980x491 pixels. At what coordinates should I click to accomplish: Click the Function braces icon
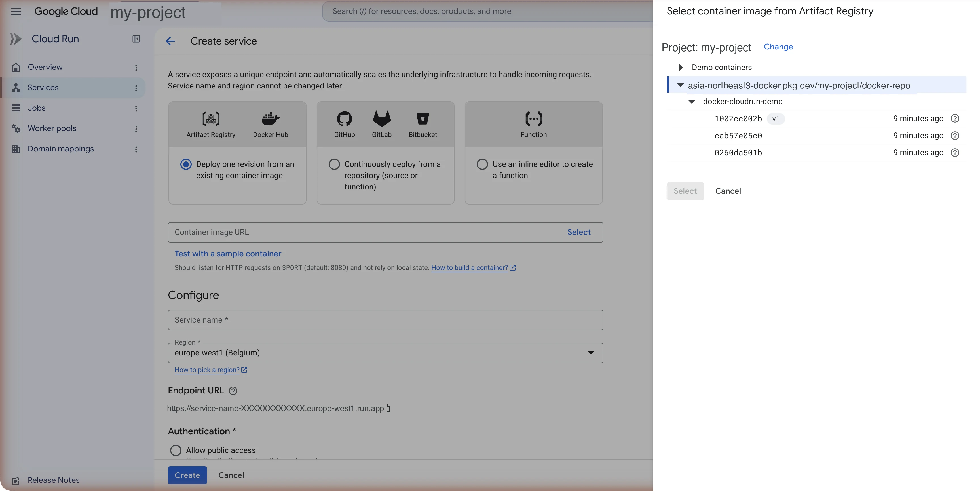(x=534, y=119)
